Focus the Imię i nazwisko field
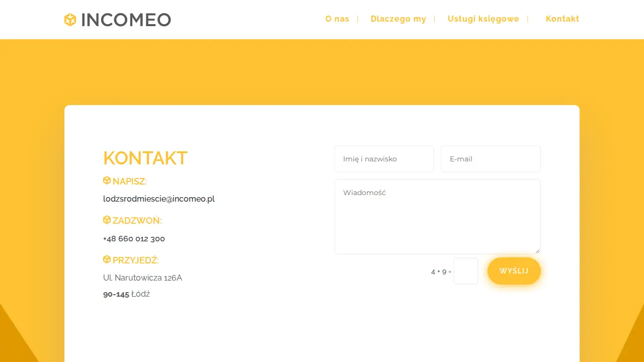Viewport: 644px width, 362px height. click(x=384, y=159)
